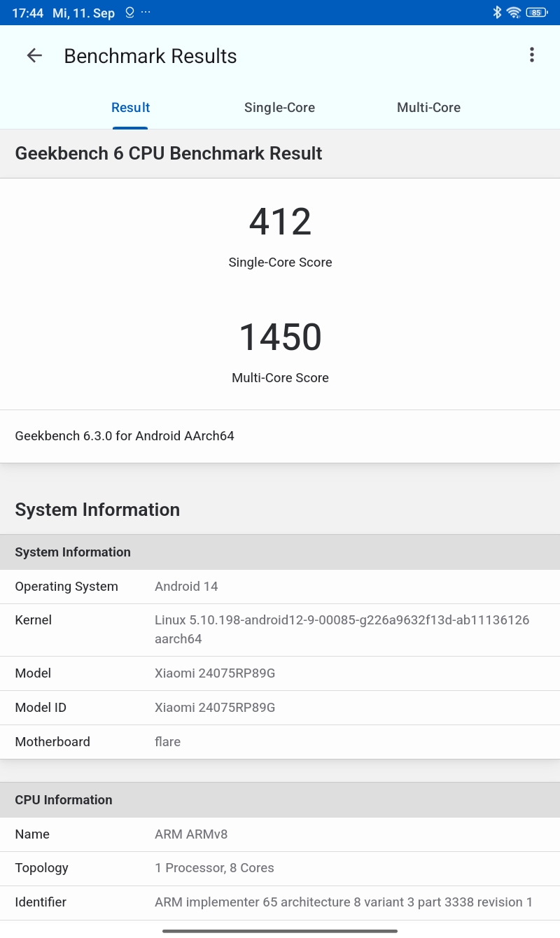Tap the notification bulb icon in status bar

tap(129, 13)
